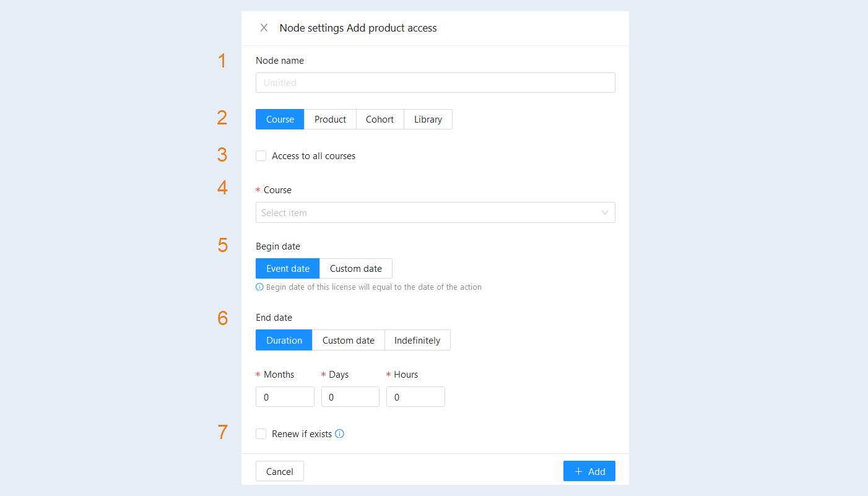Choose Custom date for End date
The height and width of the screenshot is (496, 868).
(349, 341)
